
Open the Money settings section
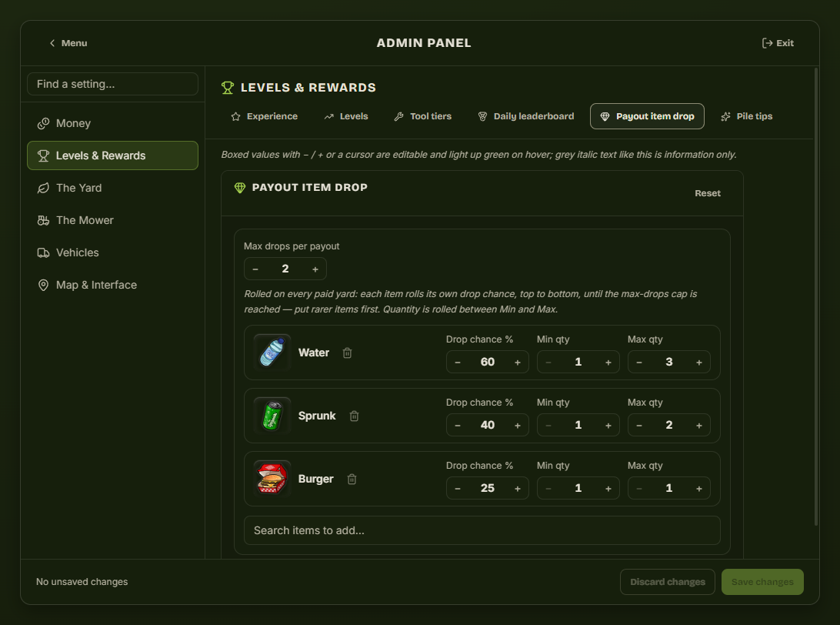(x=112, y=123)
